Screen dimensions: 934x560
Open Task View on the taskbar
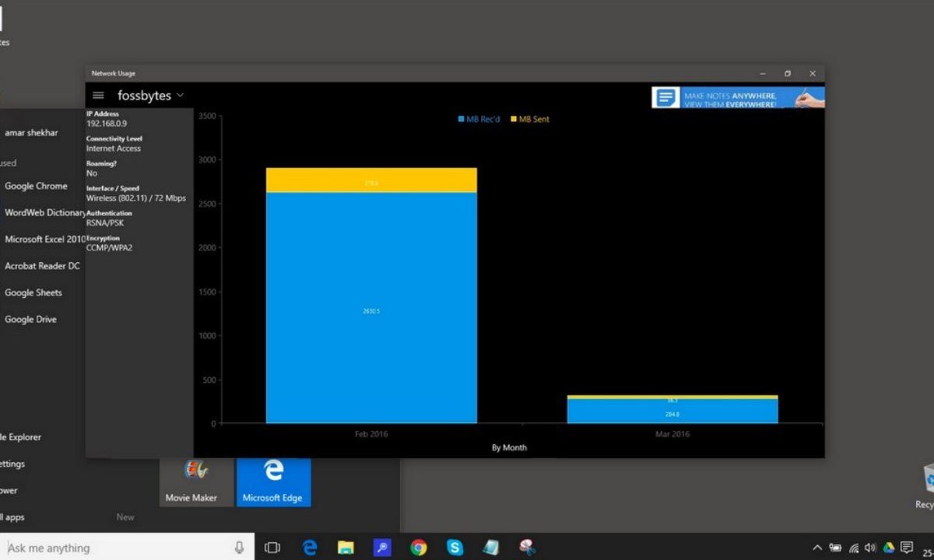pos(272,548)
